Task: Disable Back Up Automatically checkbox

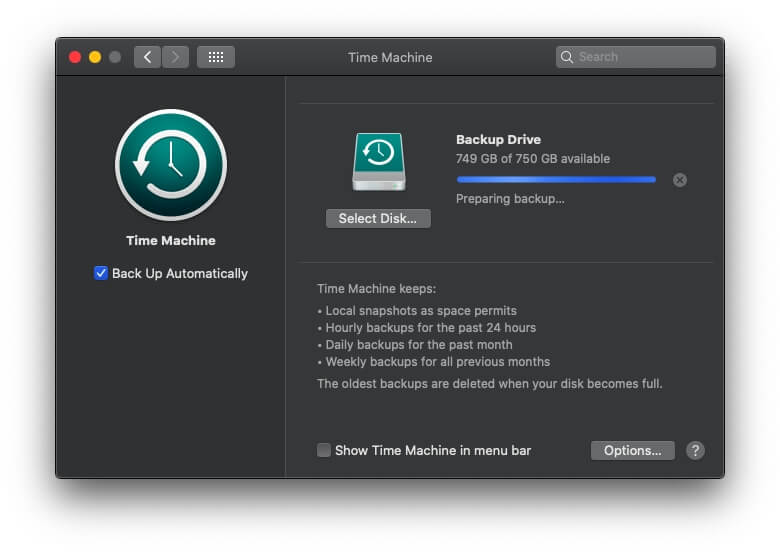Action: pos(101,273)
